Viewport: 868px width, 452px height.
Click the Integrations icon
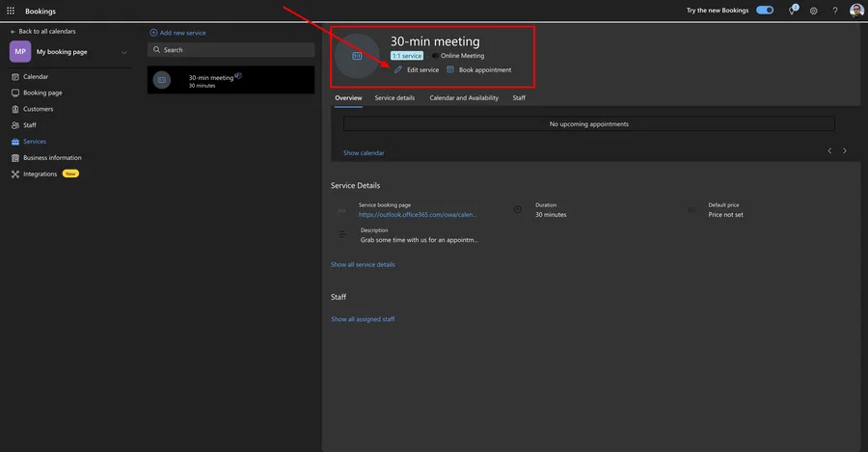(14, 173)
